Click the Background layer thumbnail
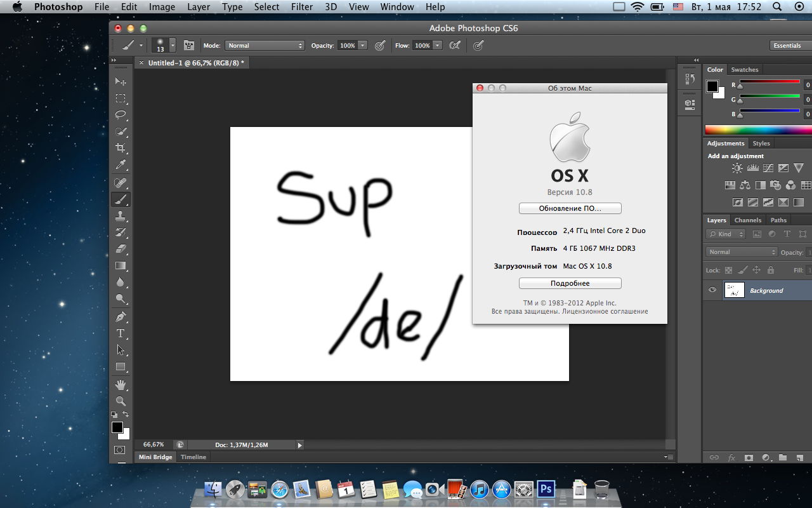812x508 pixels. [734, 290]
